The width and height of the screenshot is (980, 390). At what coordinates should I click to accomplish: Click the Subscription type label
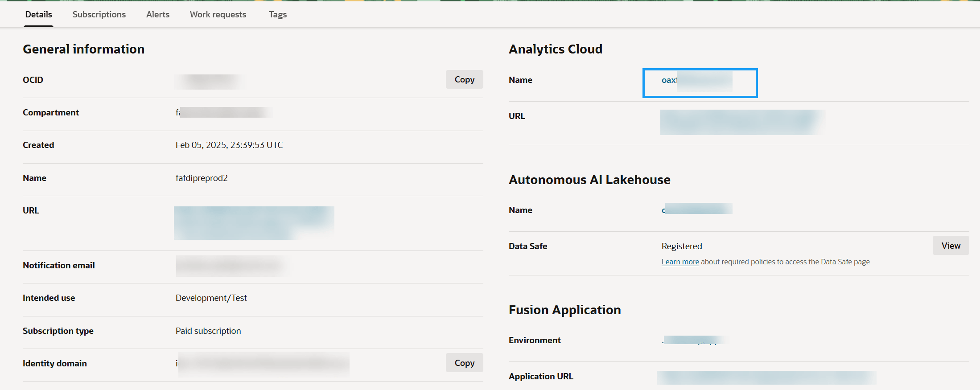(58, 331)
